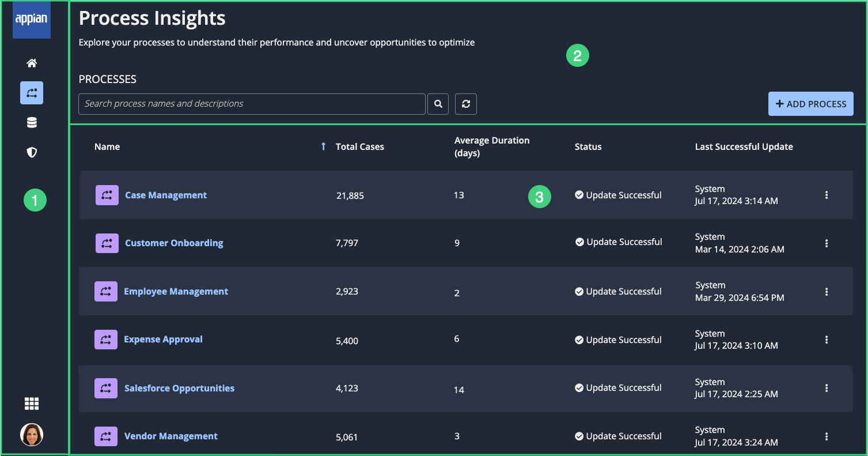Click the Case Management Update Successful status
The width and height of the screenshot is (868, 456).
(618, 195)
